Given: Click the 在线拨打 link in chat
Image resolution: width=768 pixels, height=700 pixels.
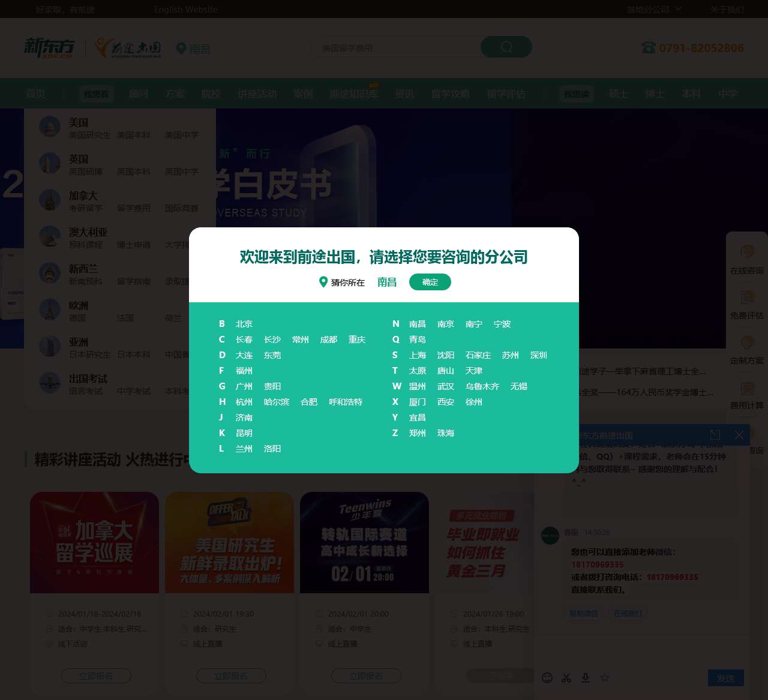Looking at the screenshot, I should pyautogui.click(x=628, y=613).
